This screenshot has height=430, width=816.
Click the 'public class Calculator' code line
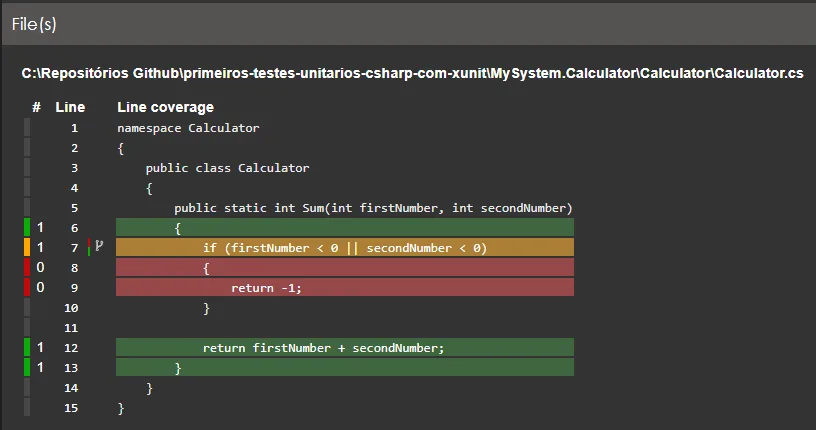[x=227, y=168]
